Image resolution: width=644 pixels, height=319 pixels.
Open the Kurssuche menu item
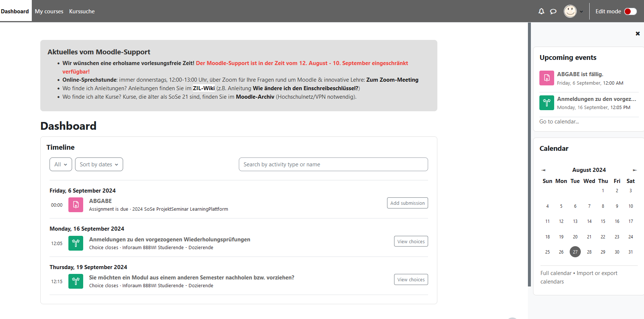82,11
